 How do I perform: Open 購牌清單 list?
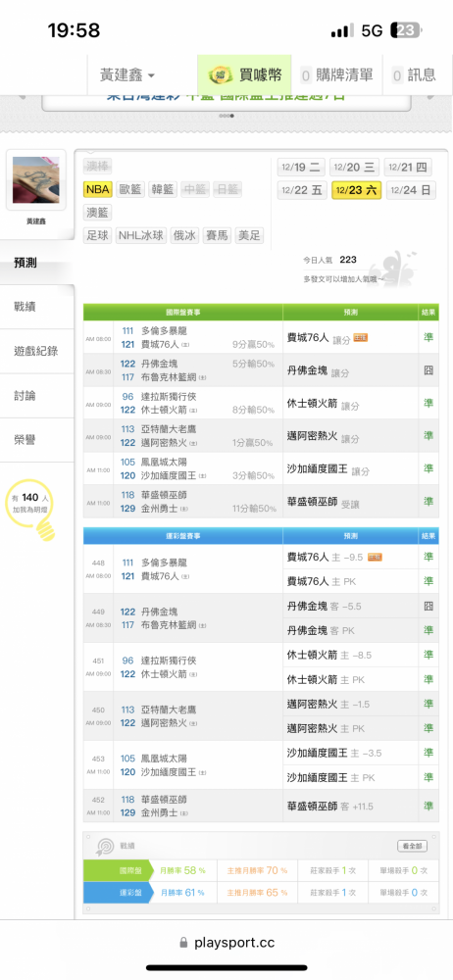[336, 75]
